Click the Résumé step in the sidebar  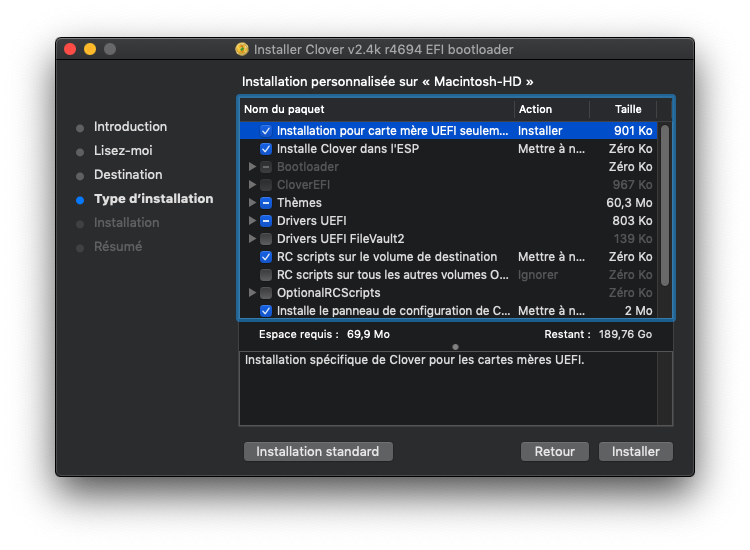click(118, 246)
